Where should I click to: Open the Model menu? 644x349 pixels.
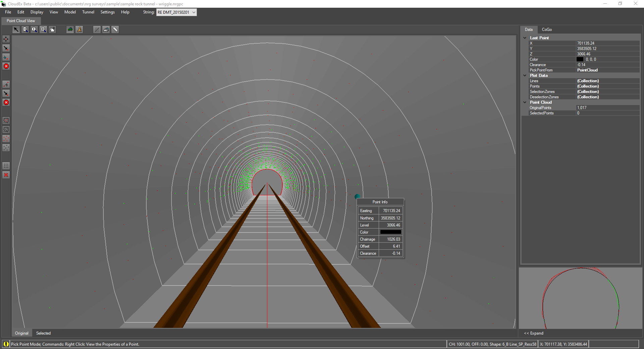tap(70, 12)
